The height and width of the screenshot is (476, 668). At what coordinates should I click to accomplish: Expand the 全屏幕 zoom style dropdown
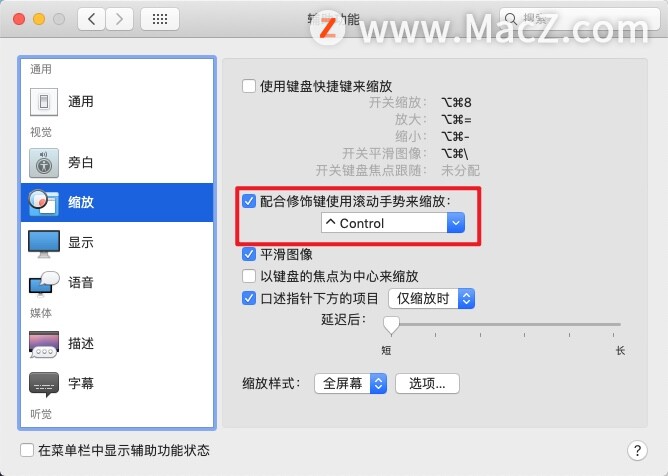[351, 384]
